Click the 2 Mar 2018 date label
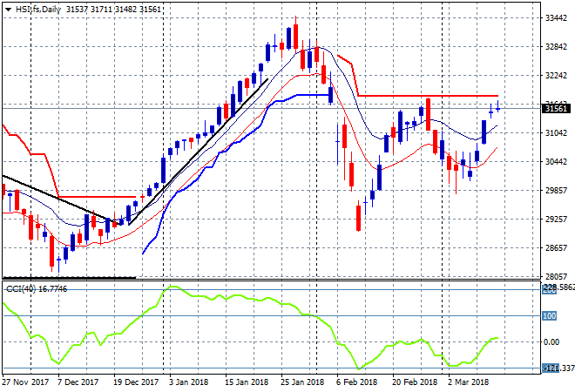Viewport: 575px width, 392px height. [x=468, y=382]
